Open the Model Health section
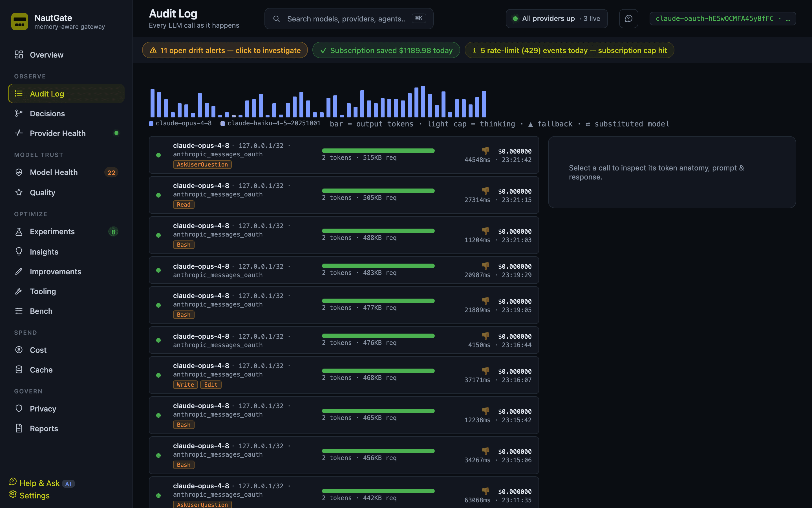Viewport: 812px width, 508px height. point(66,172)
